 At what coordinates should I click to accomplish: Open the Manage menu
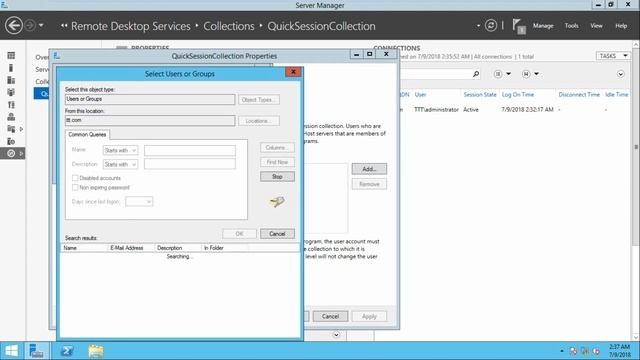click(543, 26)
